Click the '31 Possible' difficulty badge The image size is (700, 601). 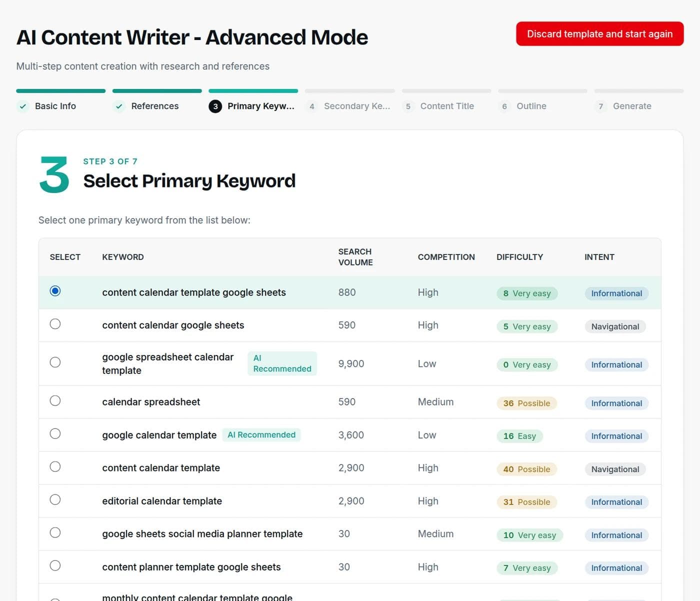click(526, 502)
